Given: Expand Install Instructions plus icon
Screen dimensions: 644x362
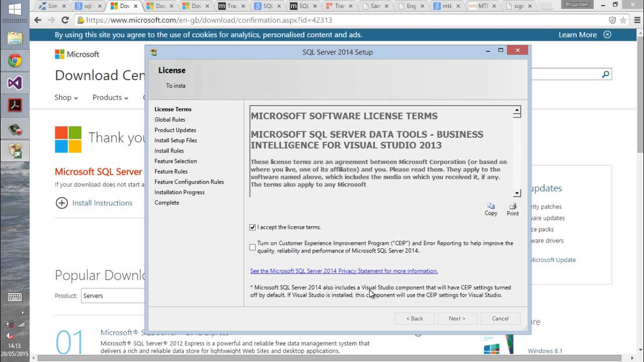Looking at the screenshot, I should tap(61, 203).
